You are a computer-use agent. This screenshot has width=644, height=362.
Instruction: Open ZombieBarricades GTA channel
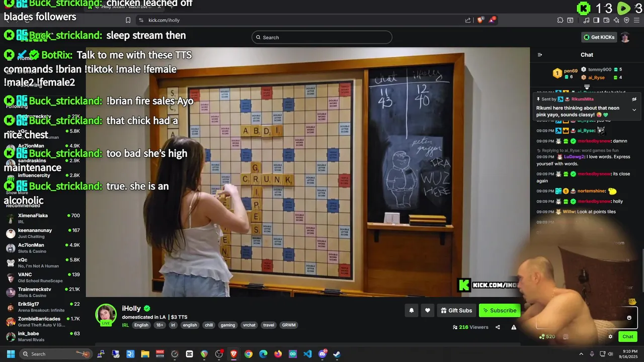coord(43,322)
